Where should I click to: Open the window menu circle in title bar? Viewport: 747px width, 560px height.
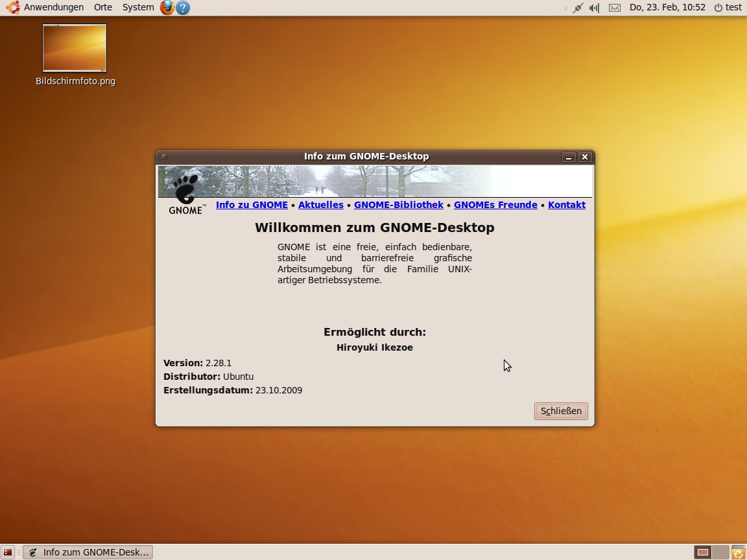[x=164, y=156]
